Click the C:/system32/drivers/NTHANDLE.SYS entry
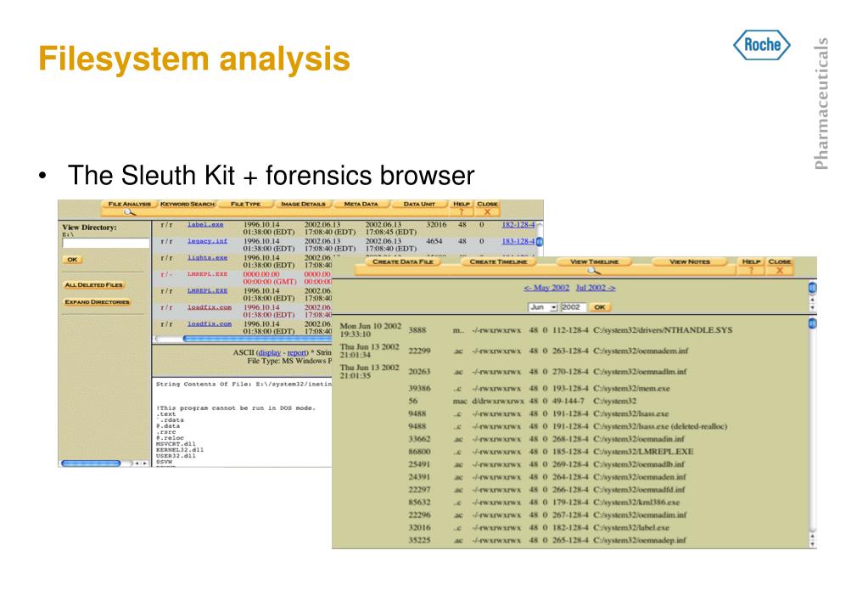868x601 pixels. coord(663,329)
